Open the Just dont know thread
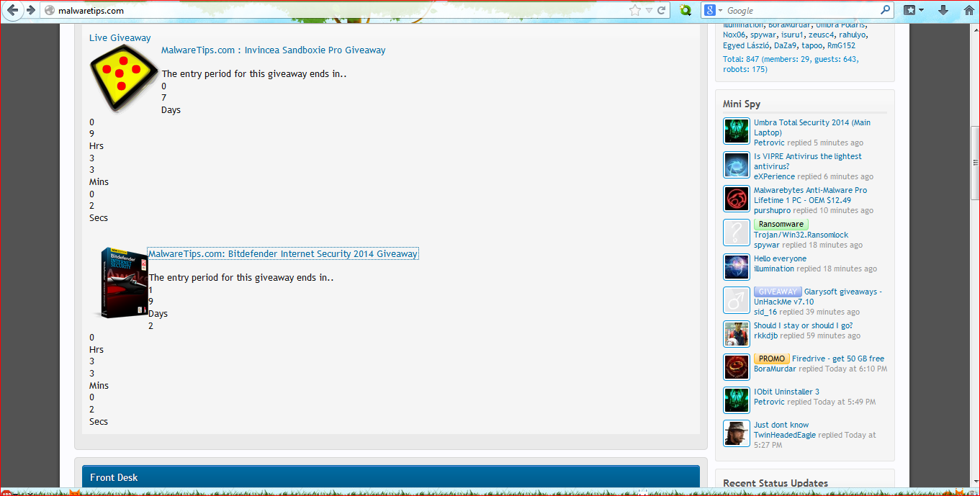This screenshot has height=496, width=980. coord(781,425)
